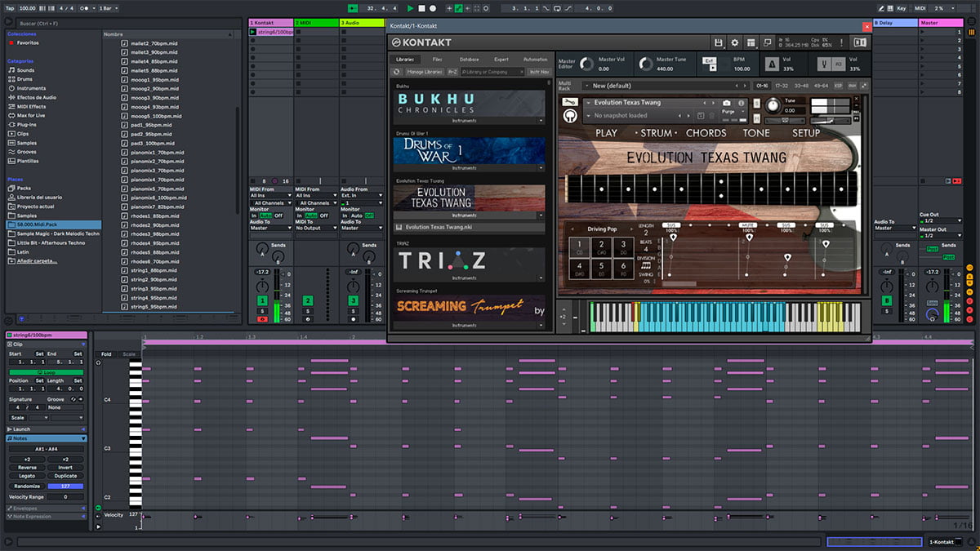Viewport: 980px width, 551px height.
Task: Click the tuning fork reference tone icon
Action: coord(824,64)
